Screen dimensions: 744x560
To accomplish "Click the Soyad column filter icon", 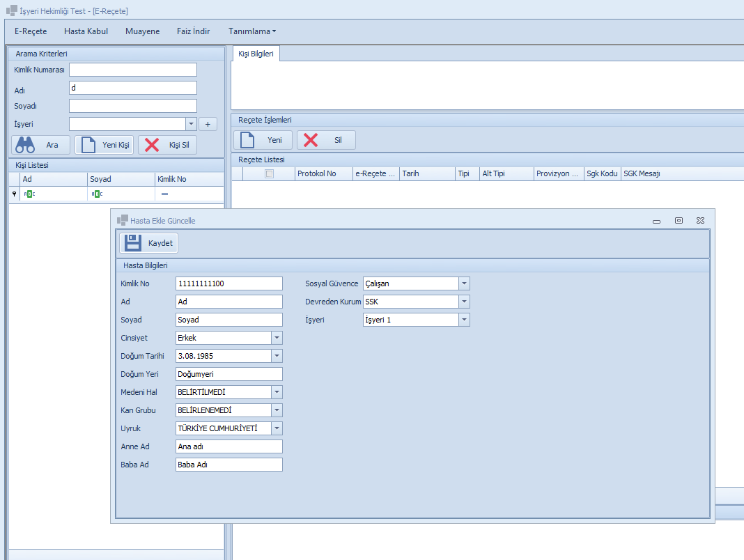I will point(97,194).
